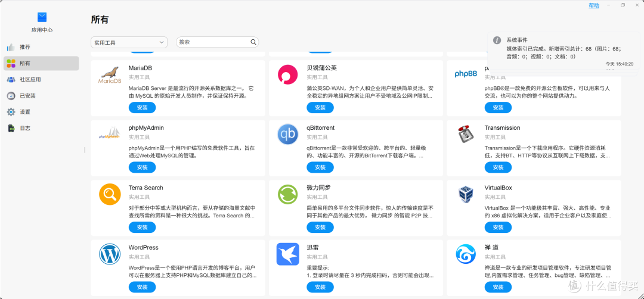Open the MariaDB app icon
Viewport: 644px width, 299px height.
coord(110,74)
